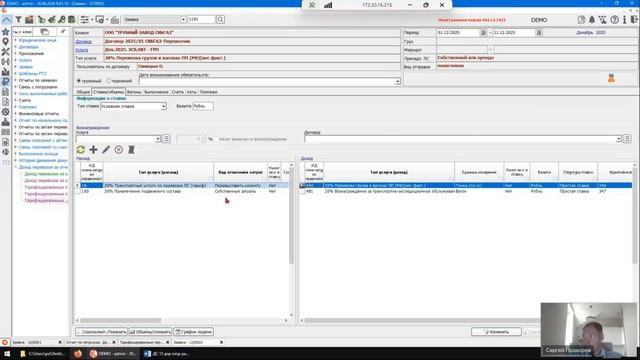Click the list button beside the Договор combo box

[x=627, y=139]
